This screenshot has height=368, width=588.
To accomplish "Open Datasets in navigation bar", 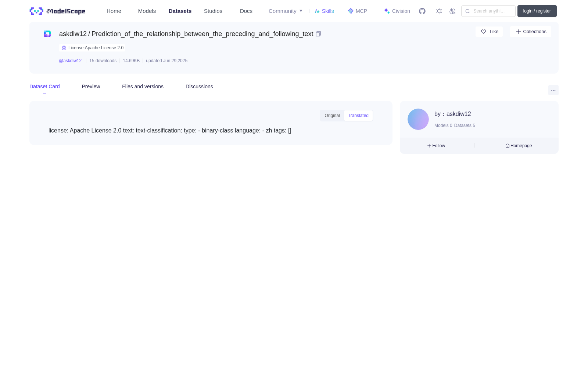I will click(180, 11).
